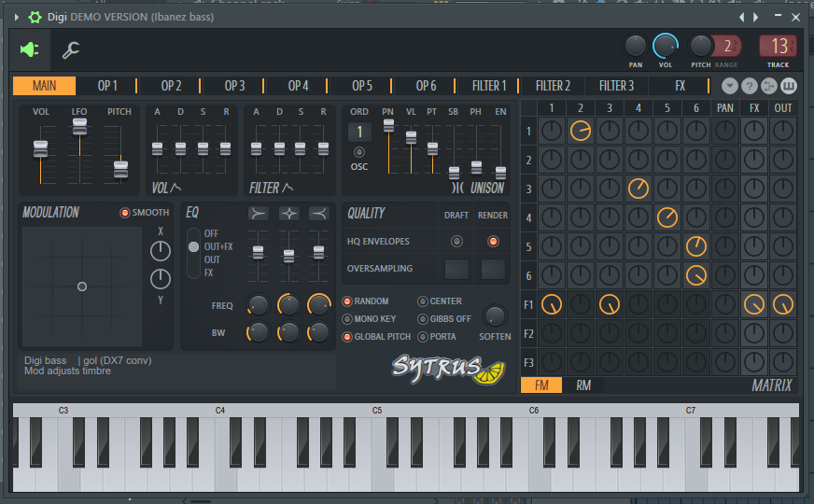Click the green plugin speaker icon
The width and height of the screenshot is (814, 504).
(x=30, y=49)
